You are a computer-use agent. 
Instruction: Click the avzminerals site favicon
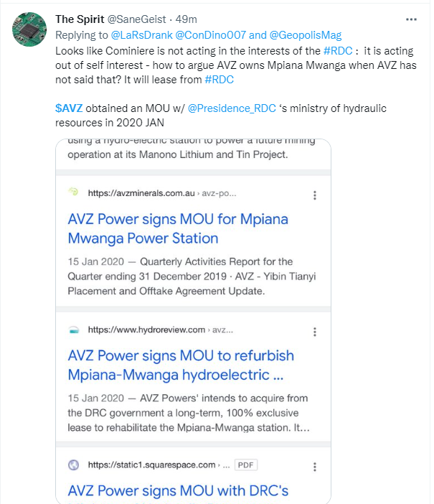point(74,192)
